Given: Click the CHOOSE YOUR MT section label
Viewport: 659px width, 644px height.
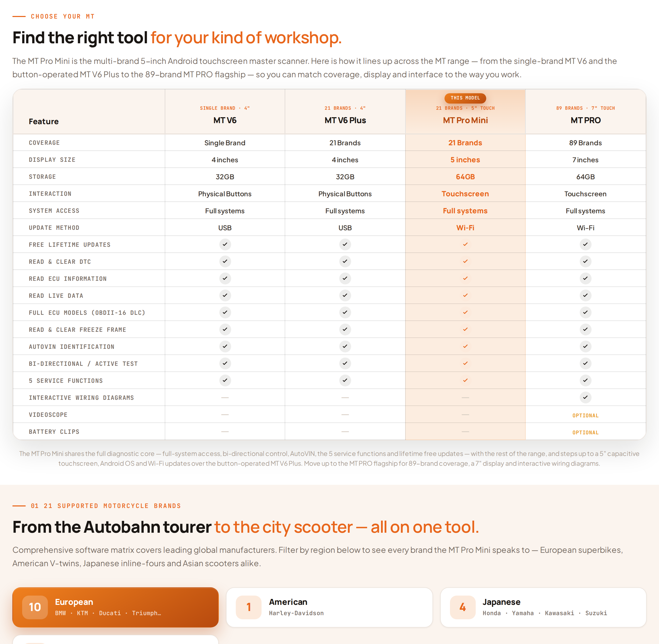Looking at the screenshot, I should 63,16.
